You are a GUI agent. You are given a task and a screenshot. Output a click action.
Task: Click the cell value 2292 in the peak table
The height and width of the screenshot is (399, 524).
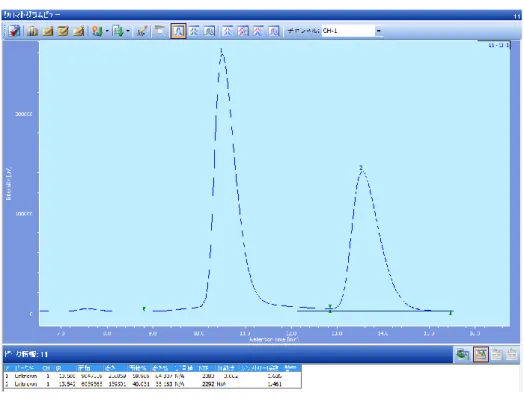[x=208, y=384]
